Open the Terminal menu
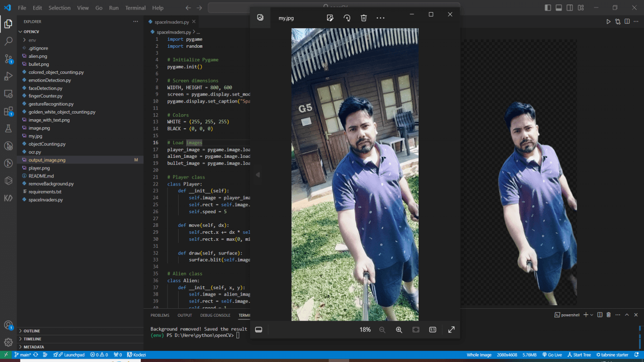The width and height of the screenshot is (644, 362). pyautogui.click(x=135, y=8)
